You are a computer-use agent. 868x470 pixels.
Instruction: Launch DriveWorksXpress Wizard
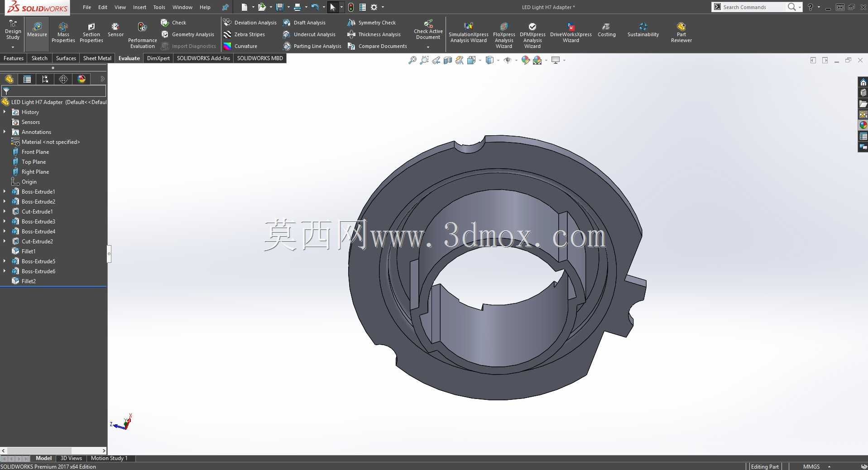pos(571,33)
